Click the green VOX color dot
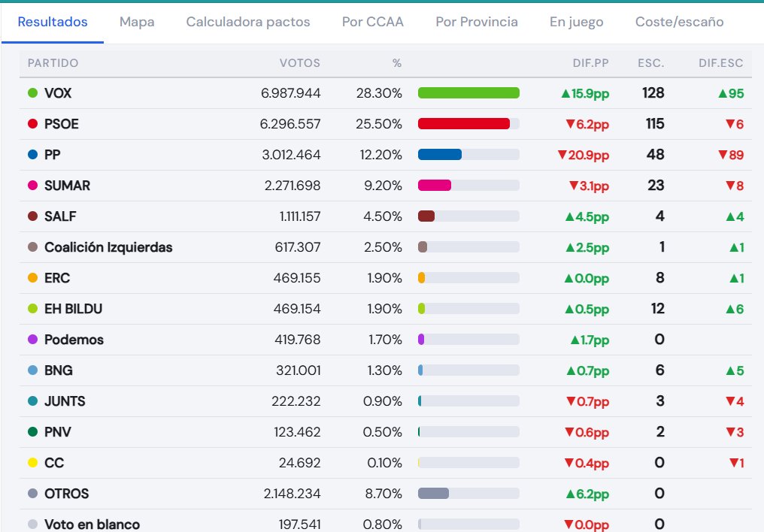Viewport: 764px width, 532px height. (32, 93)
